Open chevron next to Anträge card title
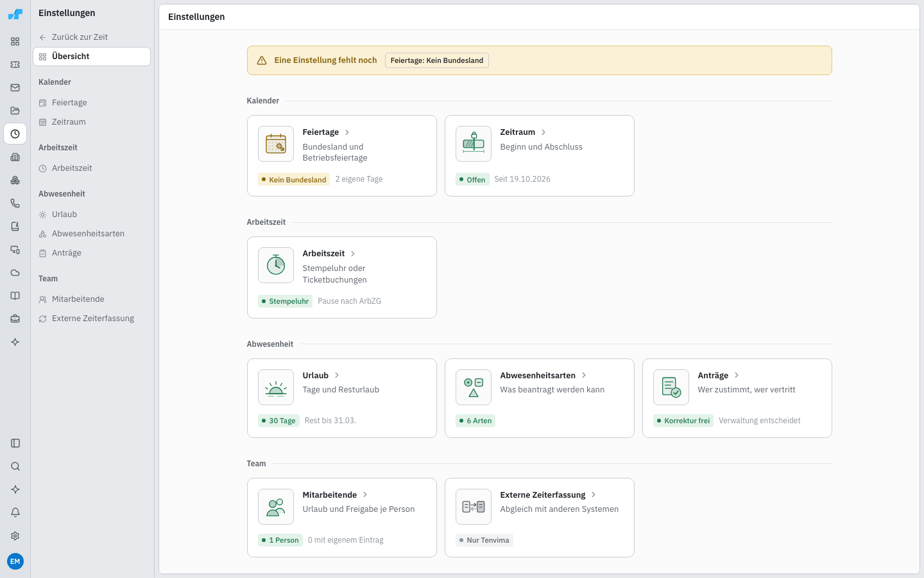Viewport: 924px width, 578px height. click(737, 376)
